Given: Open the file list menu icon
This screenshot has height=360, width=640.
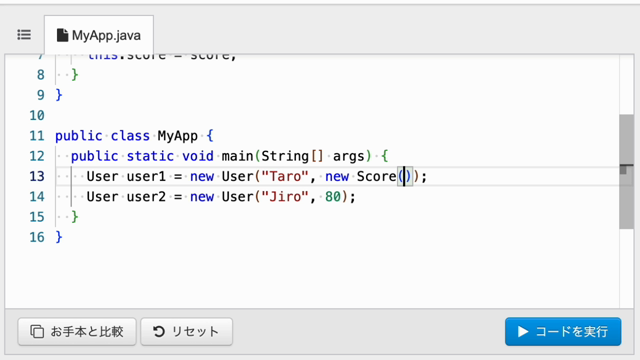Looking at the screenshot, I should tap(24, 35).
